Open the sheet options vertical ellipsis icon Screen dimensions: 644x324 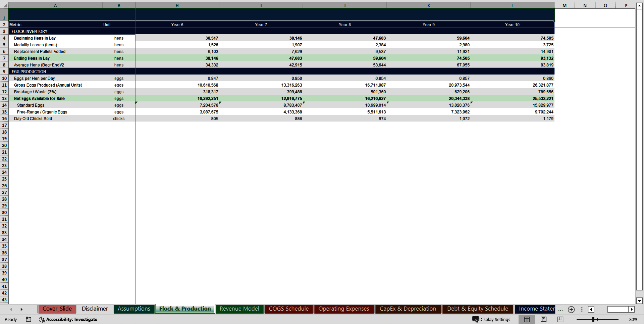(582, 310)
